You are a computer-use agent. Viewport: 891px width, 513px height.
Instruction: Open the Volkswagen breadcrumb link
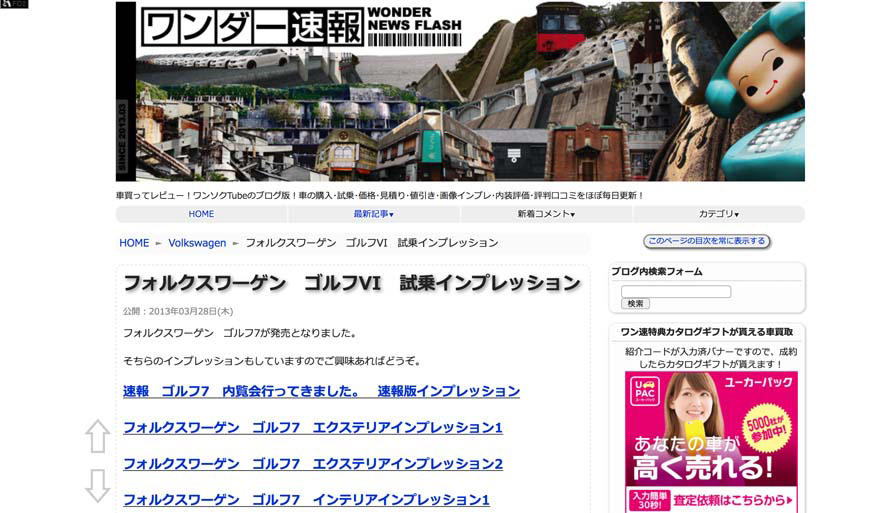coord(197,243)
